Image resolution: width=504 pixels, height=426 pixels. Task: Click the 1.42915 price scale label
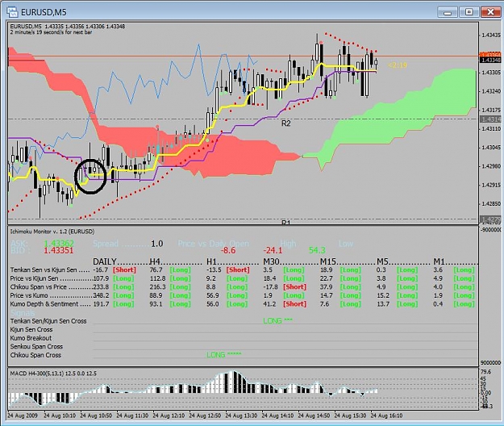pyautogui.click(x=491, y=186)
